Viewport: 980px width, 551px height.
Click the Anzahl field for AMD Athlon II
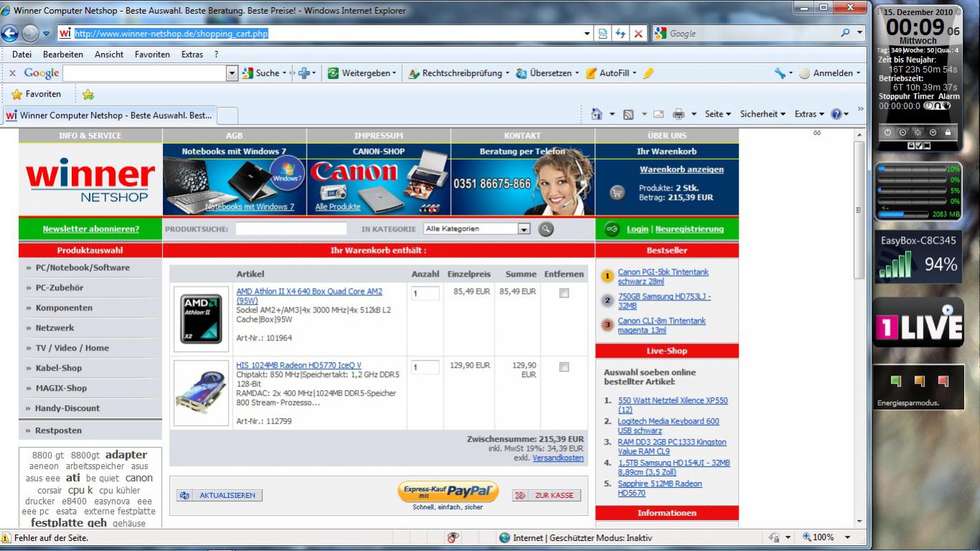coord(425,293)
